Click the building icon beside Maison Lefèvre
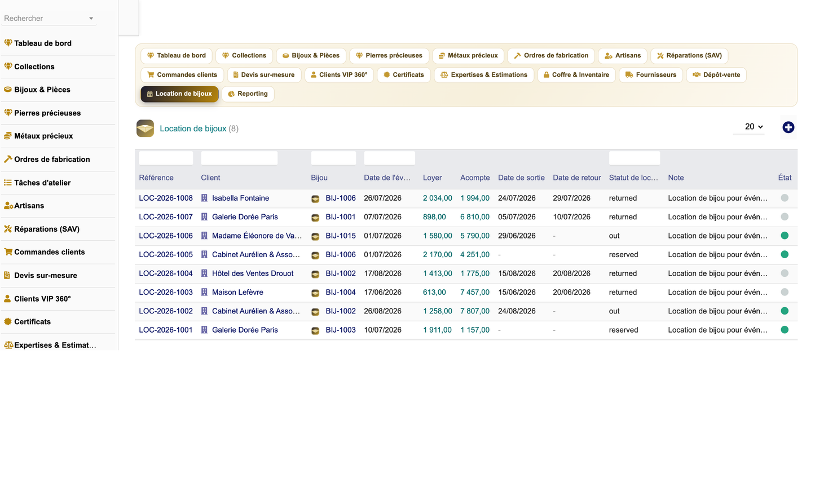815x504 pixels. coord(204,293)
